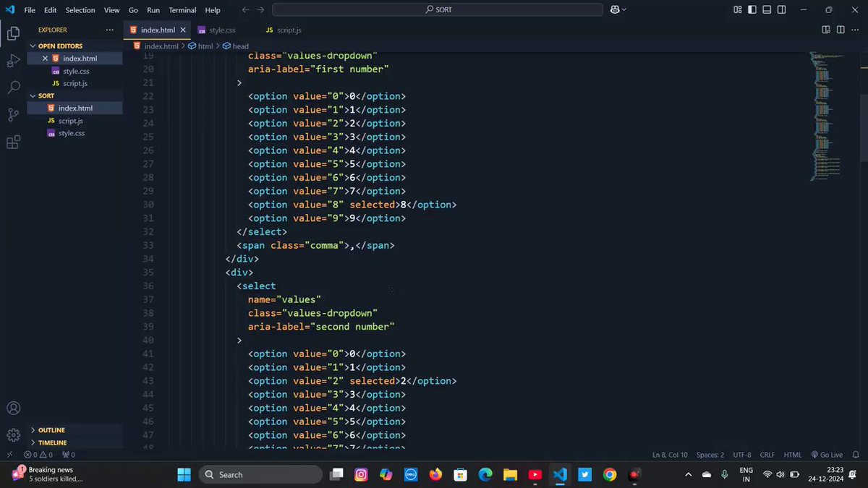This screenshot has height=488, width=868.
Task: Close index.html in Open Editors list
Action: [45, 59]
